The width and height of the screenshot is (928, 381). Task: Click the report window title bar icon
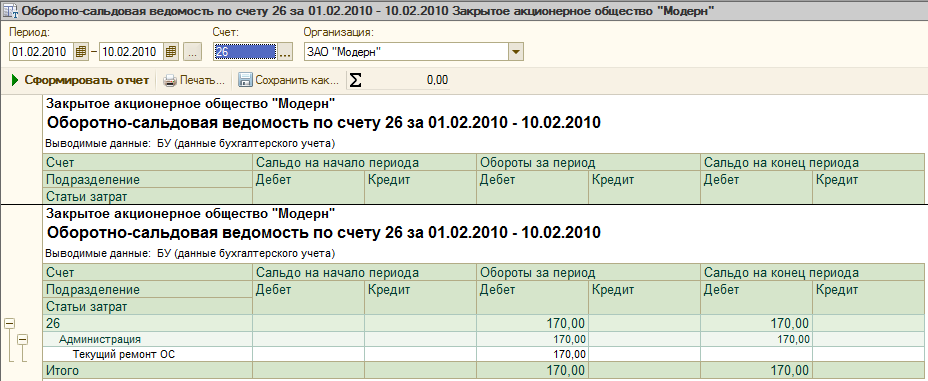tap(10, 11)
